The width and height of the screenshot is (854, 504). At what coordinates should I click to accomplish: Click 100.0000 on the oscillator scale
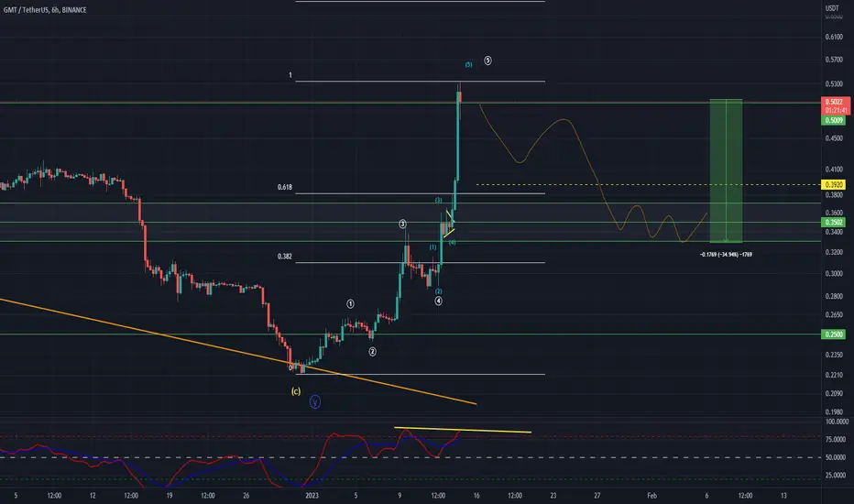837,422
